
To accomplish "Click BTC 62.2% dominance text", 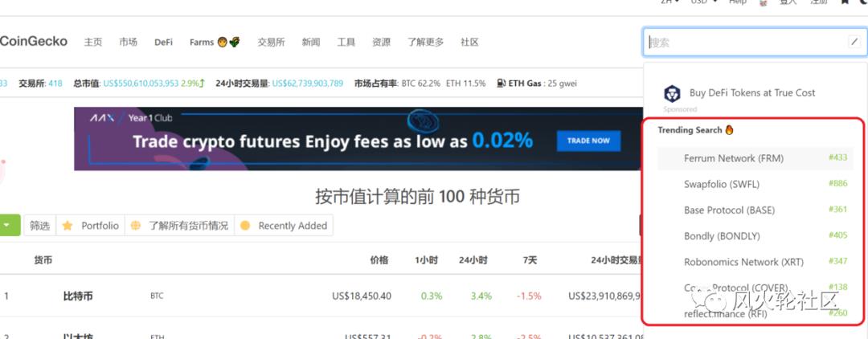I will [x=420, y=84].
